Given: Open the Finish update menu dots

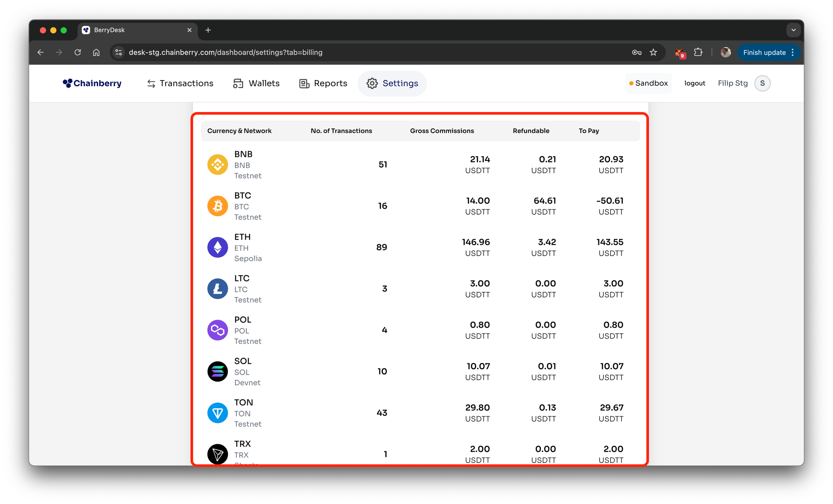Looking at the screenshot, I should click(x=793, y=52).
